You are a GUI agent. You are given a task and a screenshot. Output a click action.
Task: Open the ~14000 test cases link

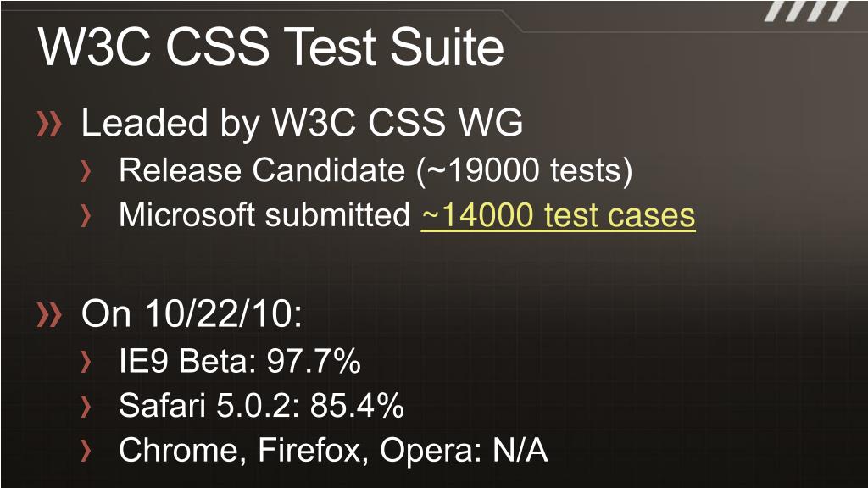pos(558,214)
